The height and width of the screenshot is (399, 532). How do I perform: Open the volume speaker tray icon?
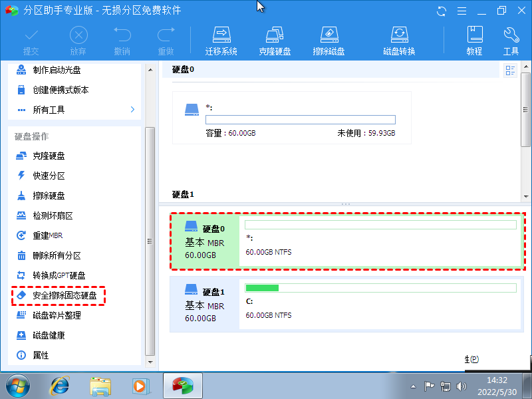pyautogui.click(x=461, y=386)
